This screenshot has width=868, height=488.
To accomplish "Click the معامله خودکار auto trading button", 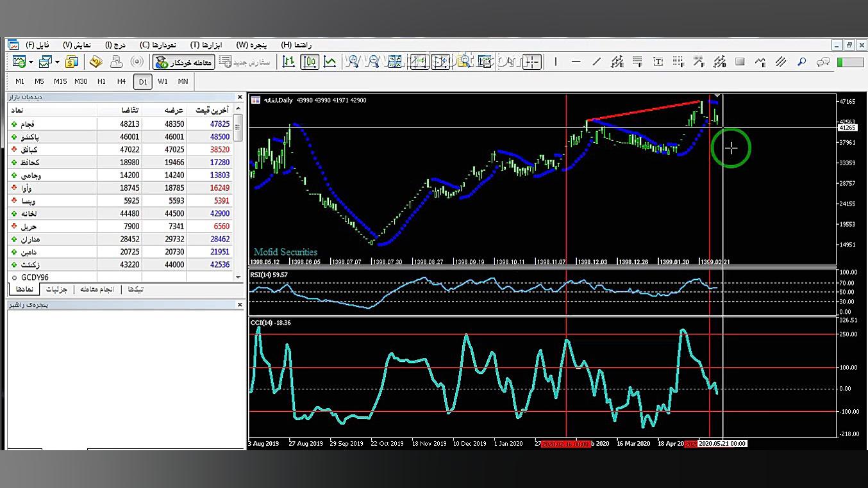I will pyautogui.click(x=183, y=62).
